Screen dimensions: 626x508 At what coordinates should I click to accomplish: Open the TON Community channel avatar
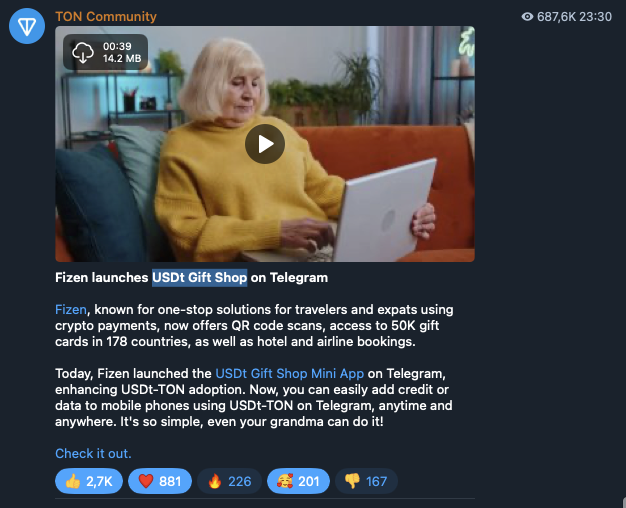[27, 26]
